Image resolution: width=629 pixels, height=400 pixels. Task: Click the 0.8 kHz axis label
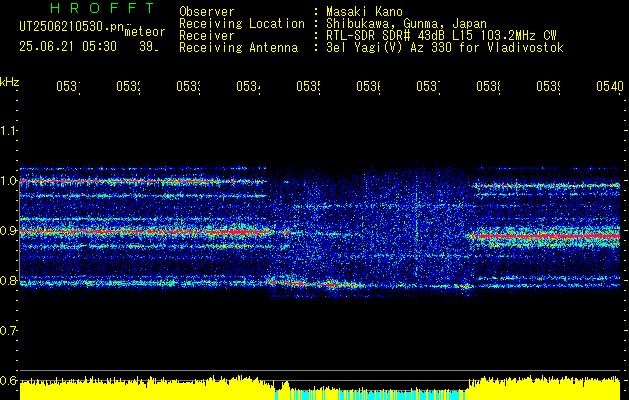pyautogui.click(x=8, y=280)
